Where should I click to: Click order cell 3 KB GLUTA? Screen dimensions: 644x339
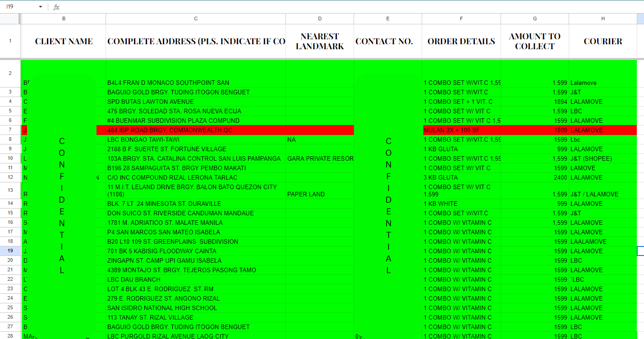tap(461, 177)
